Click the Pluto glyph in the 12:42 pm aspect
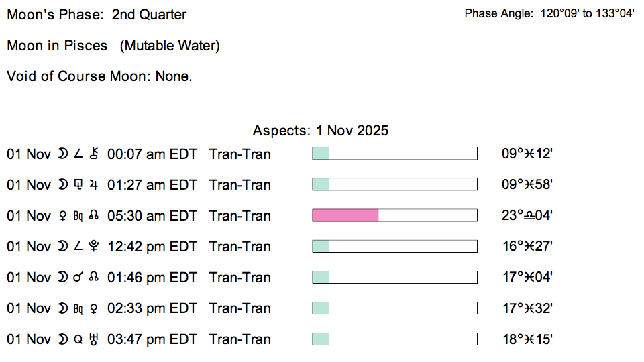 click(94, 247)
